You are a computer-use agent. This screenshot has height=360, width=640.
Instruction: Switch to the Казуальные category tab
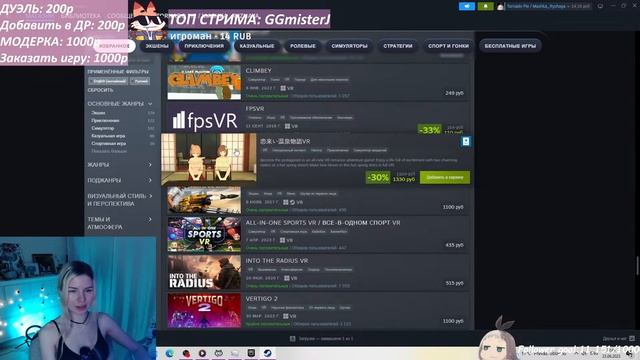click(257, 46)
